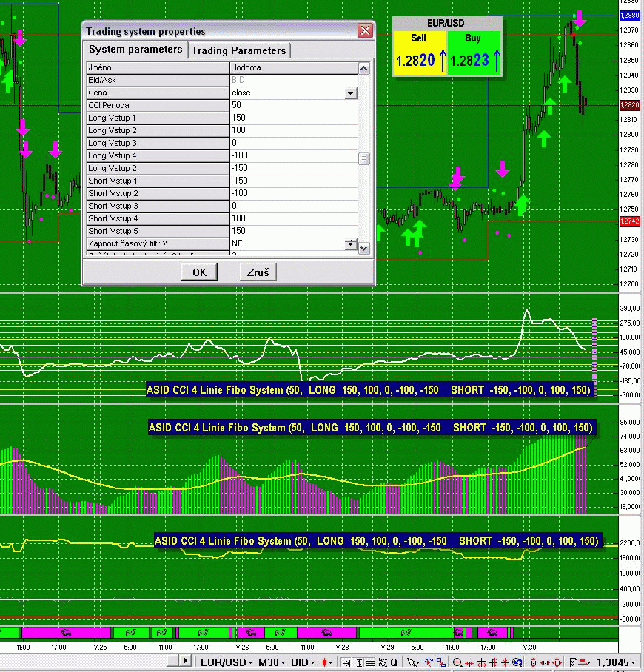Select the System parameters tab
644x672 pixels.
(x=135, y=50)
